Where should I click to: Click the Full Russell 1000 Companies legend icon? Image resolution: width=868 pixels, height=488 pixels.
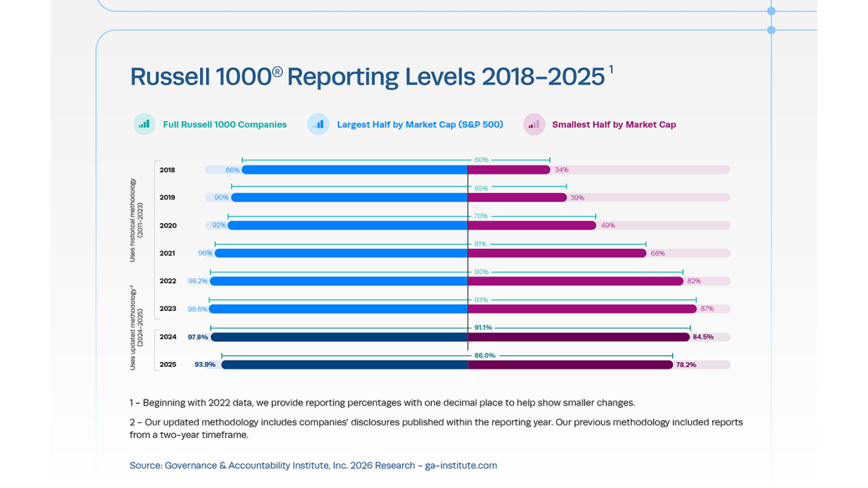pos(144,124)
